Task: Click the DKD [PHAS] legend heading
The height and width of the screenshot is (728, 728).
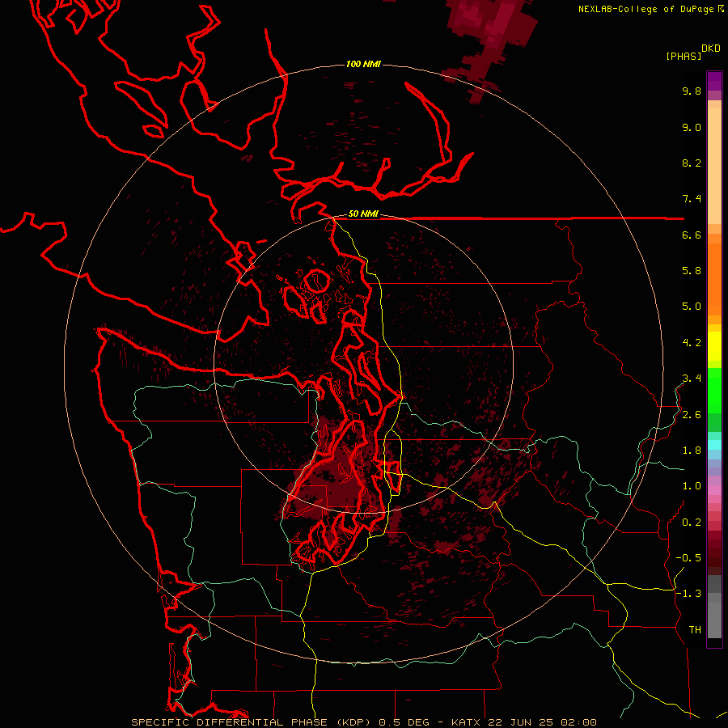Action: pos(692,53)
